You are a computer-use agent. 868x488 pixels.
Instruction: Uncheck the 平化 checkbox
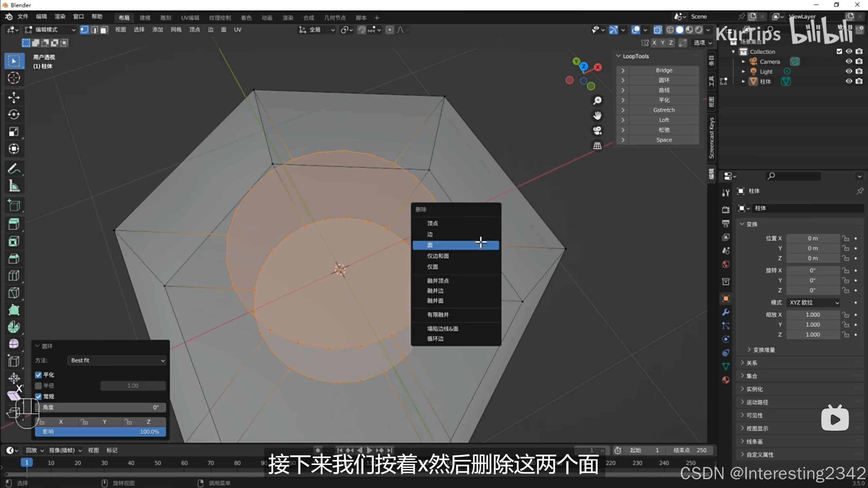click(38, 375)
